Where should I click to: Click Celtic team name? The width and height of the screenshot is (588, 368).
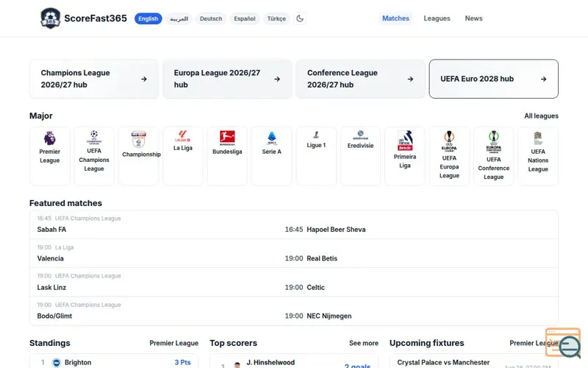pos(316,287)
